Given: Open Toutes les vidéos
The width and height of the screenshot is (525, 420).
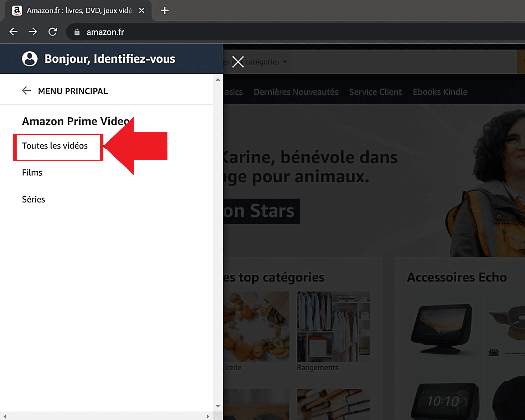Looking at the screenshot, I should pos(55,146).
